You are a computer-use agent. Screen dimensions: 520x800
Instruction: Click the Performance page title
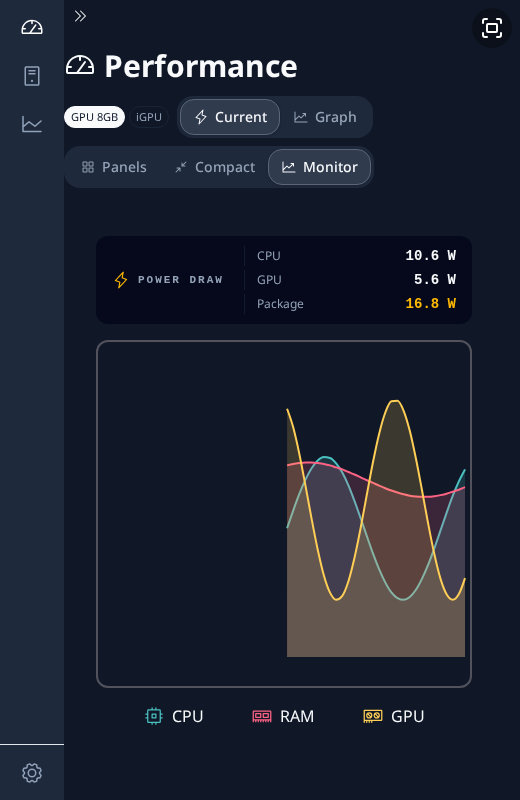click(x=201, y=66)
